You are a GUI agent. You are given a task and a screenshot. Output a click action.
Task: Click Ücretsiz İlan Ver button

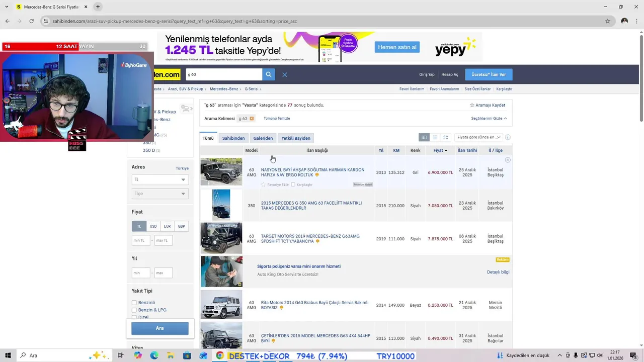pyautogui.click(x=489, y=74)
